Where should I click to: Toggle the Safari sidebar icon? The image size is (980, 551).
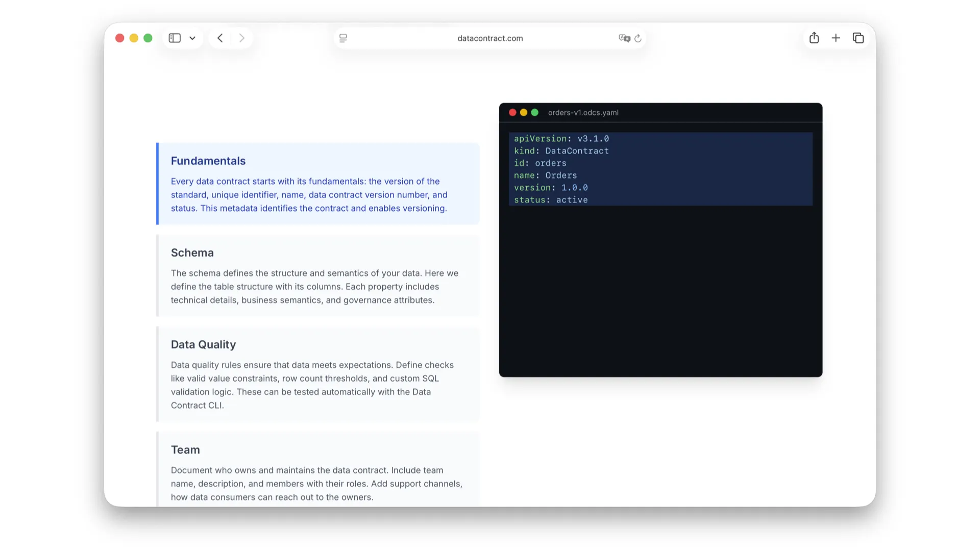click(x=175, y=38)
